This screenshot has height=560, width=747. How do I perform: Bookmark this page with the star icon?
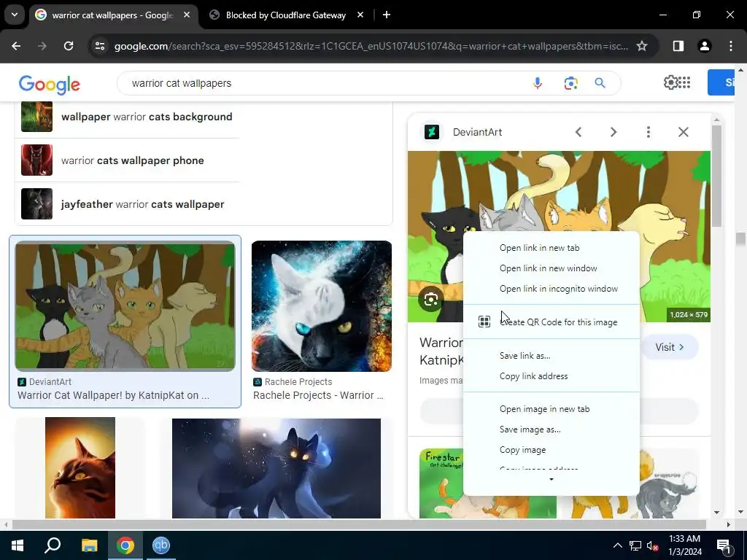click(x=642, y=46)
